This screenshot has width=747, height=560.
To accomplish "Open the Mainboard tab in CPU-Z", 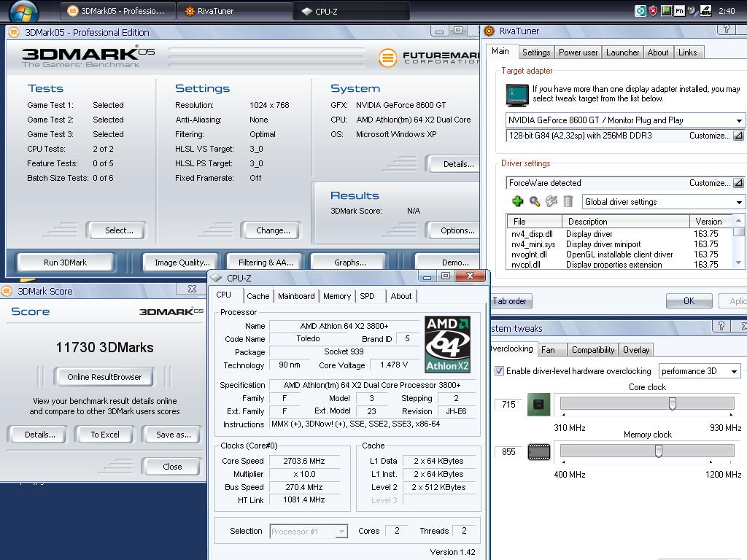I will [296, 296].
